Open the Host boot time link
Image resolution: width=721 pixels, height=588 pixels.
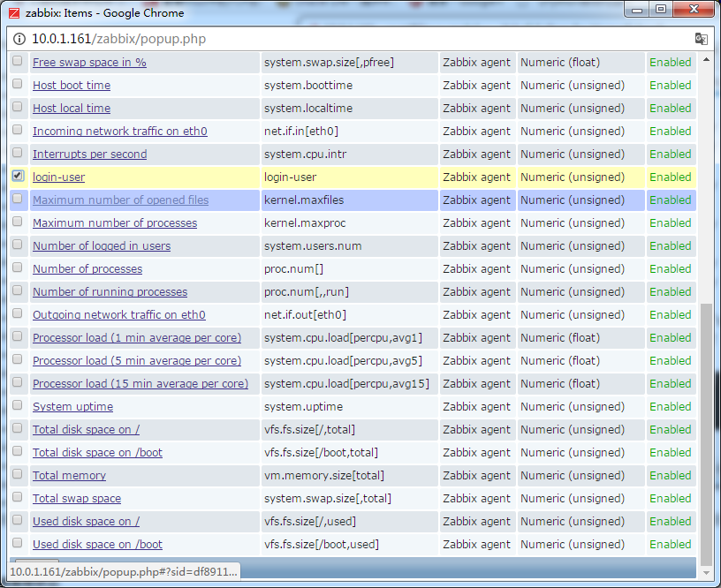72,86
